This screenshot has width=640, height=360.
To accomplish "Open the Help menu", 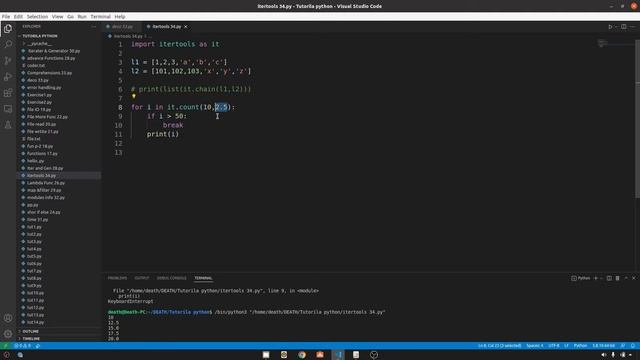I will [x=120, y=17].
